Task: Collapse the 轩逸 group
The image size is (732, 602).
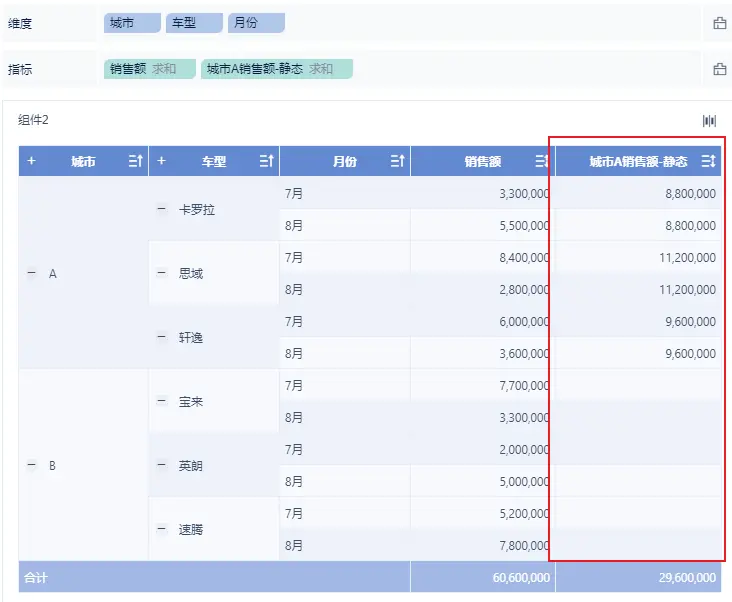Action: point(162,336)
